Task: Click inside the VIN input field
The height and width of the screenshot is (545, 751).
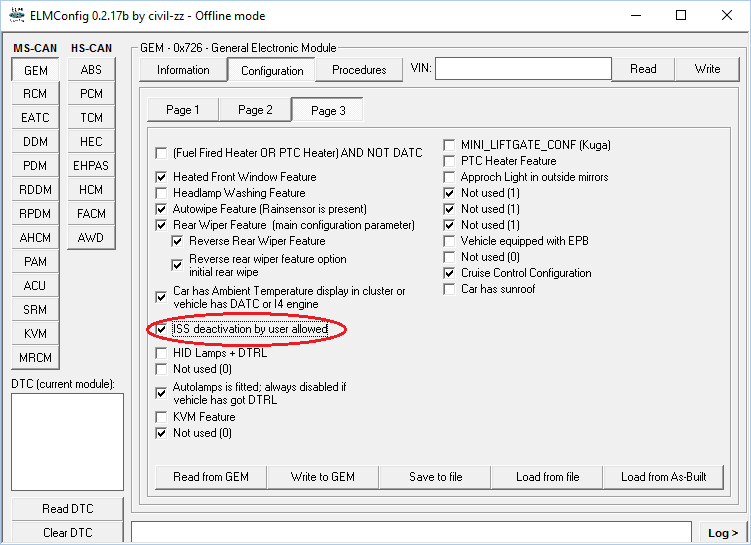Action: pos(522,69)
